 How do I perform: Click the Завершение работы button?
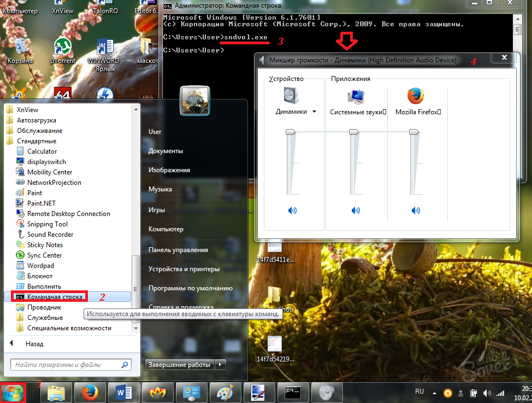pyautogui.click(x=179, y=364)
